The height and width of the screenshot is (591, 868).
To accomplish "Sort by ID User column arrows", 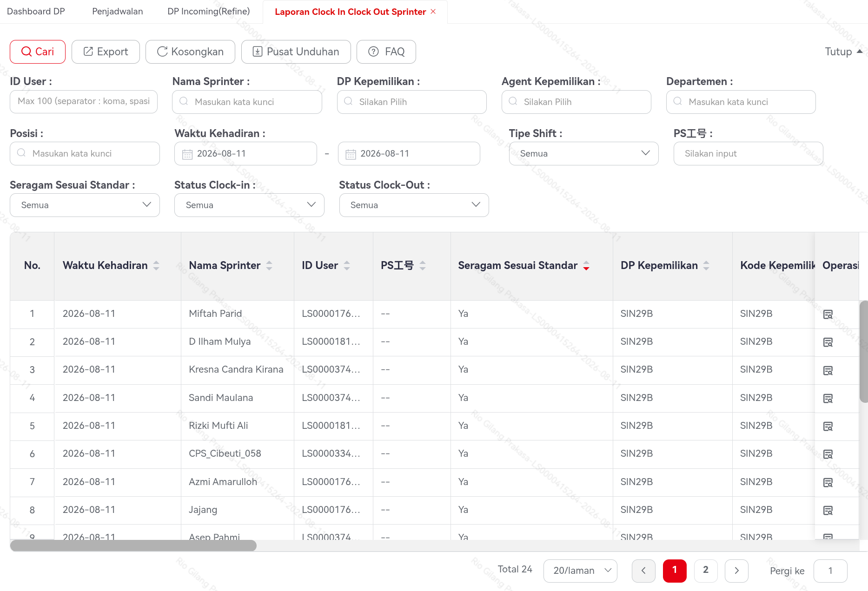I will point(347,266).
